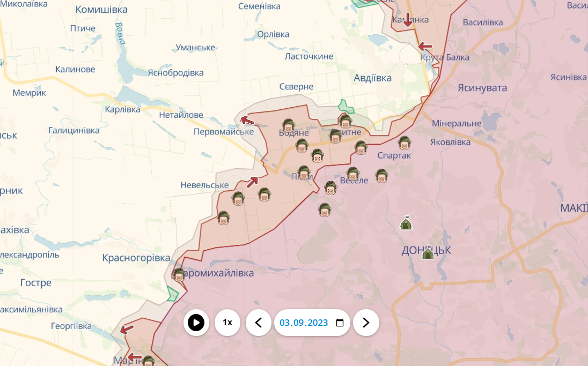Click the 03.09.2023 date field
Viewport: 588px width, 366px height.
(304, 323)
